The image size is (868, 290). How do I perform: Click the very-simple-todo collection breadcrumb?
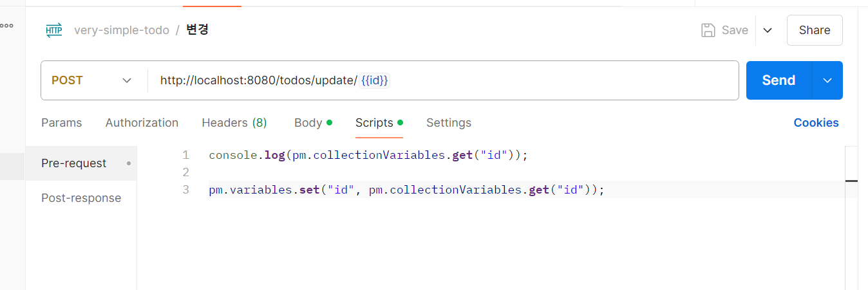point(122,30)
